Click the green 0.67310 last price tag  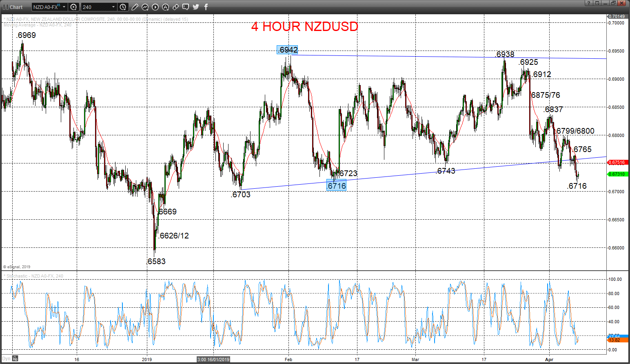617,174
